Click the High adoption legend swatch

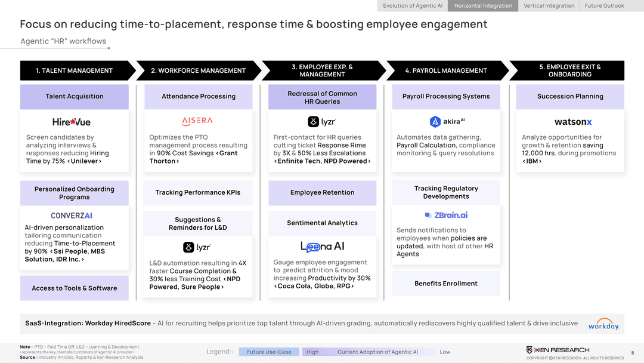(x=312, y=352)
